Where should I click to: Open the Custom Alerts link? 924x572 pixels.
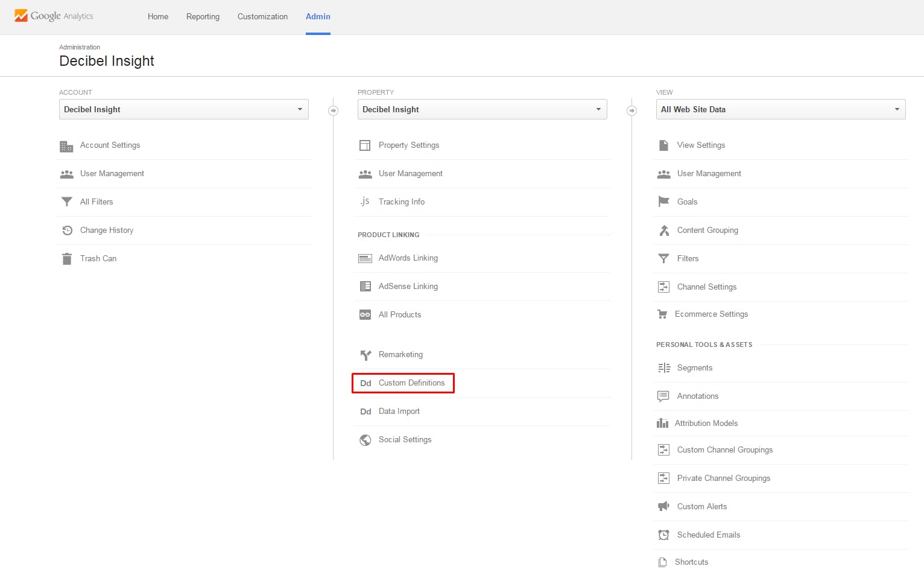pyautogui.click(x=702, y=507)
